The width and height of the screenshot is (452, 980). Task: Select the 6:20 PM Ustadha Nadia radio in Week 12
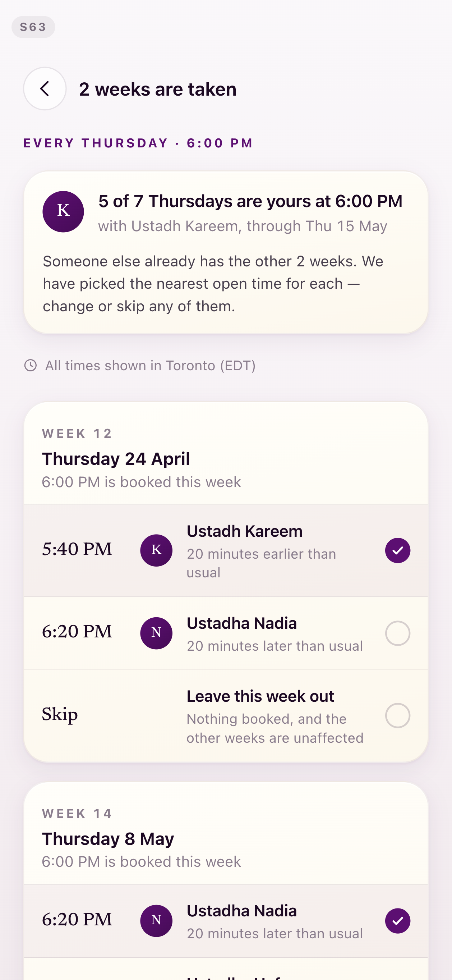tap(398, 633)
